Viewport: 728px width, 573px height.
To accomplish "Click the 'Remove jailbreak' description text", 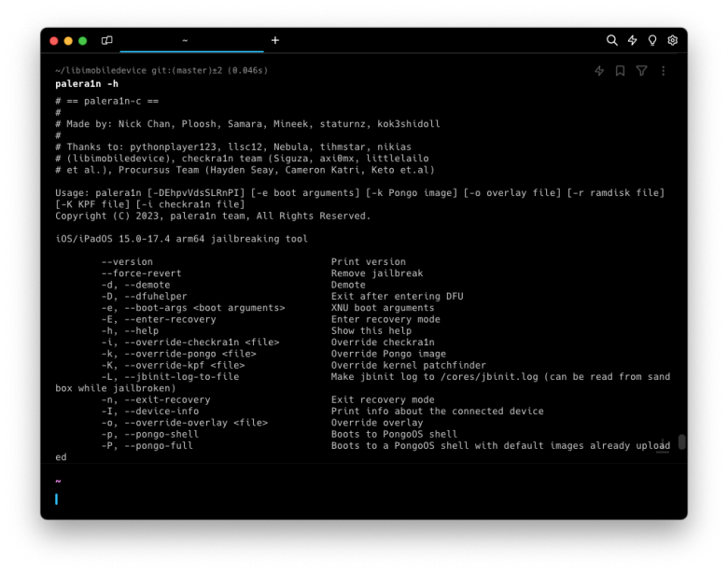I will 377,273.
